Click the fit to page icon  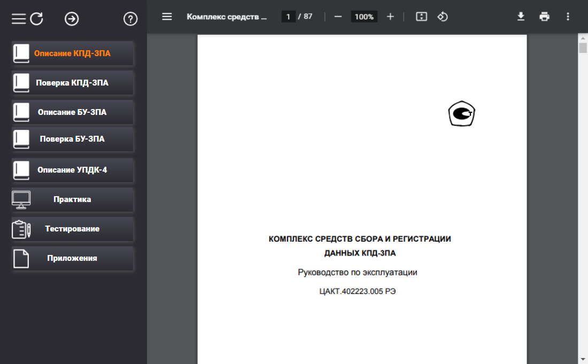422,17
